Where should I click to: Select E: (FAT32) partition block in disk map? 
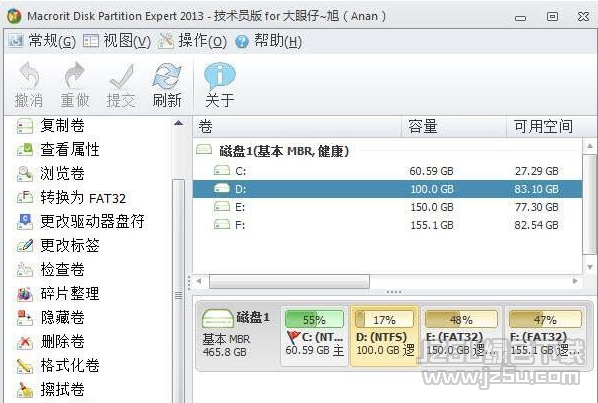pos(461,335)
